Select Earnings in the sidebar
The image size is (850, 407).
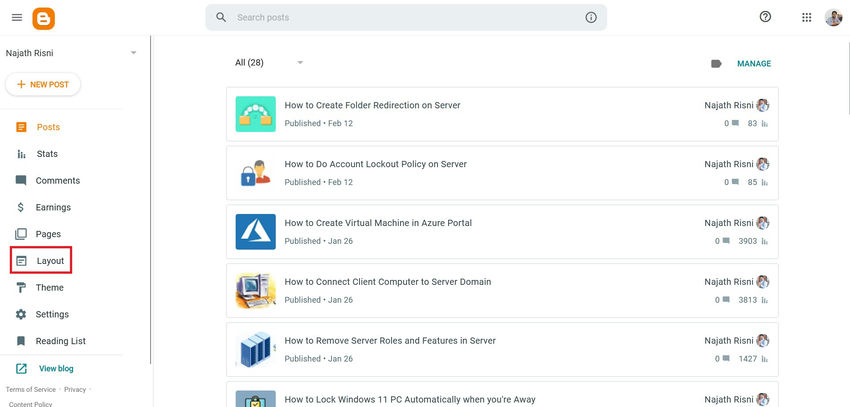[x=53, y=207]
